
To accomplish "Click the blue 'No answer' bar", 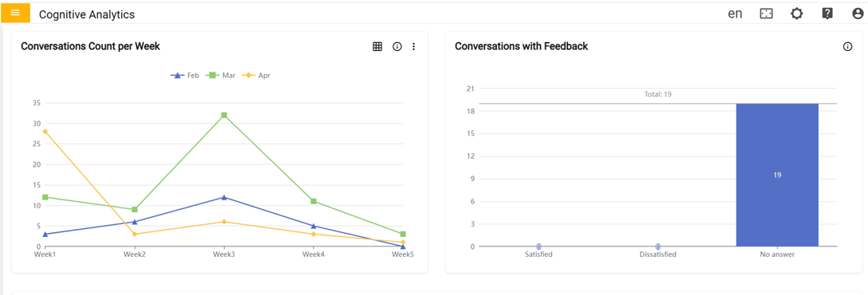I will tap(777, 175).
